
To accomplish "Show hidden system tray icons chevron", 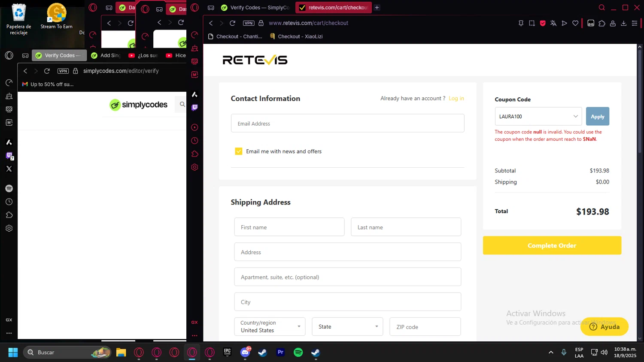I will click(551, 352).
